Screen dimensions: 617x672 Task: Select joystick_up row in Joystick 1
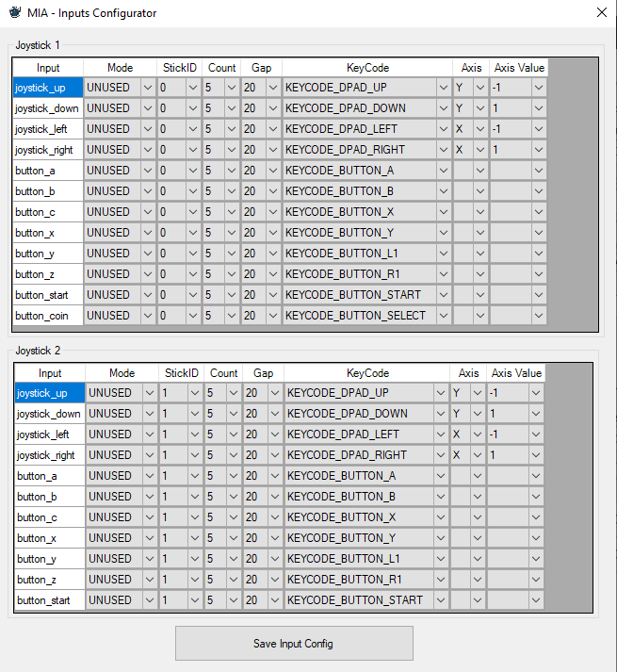pos(48,88)
